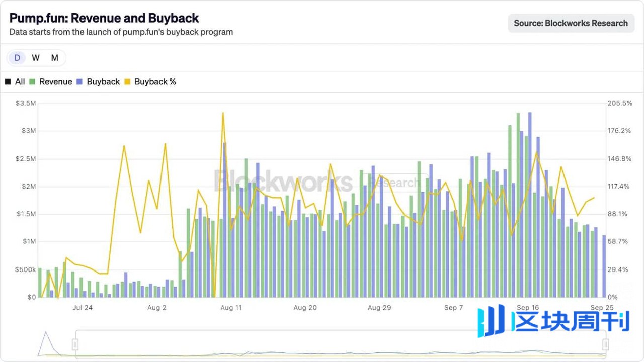Screen dimensions: 644x362
Task: Toggle the Buyback % legend series
Action: click(x=150, y=82)
